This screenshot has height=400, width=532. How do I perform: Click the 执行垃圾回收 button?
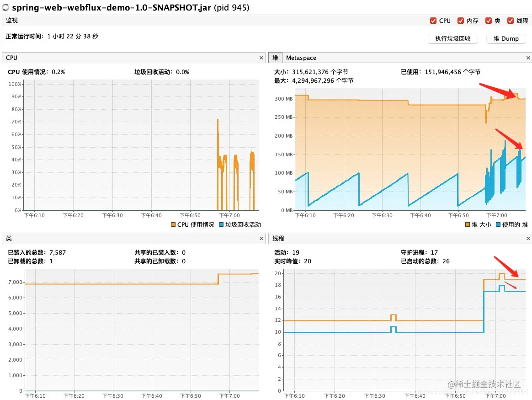click(452, 39)
